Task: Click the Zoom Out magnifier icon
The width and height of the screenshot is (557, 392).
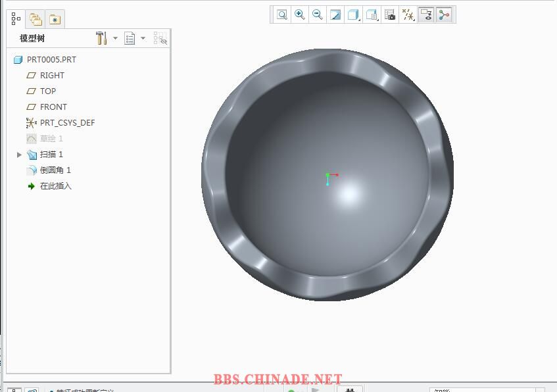Action: pos(318,14)
